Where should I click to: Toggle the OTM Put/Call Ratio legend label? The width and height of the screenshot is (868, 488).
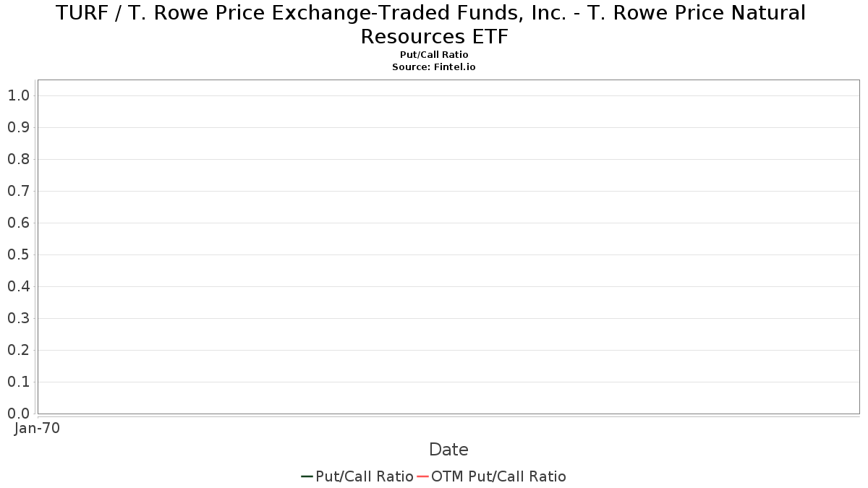pos(498,476)
